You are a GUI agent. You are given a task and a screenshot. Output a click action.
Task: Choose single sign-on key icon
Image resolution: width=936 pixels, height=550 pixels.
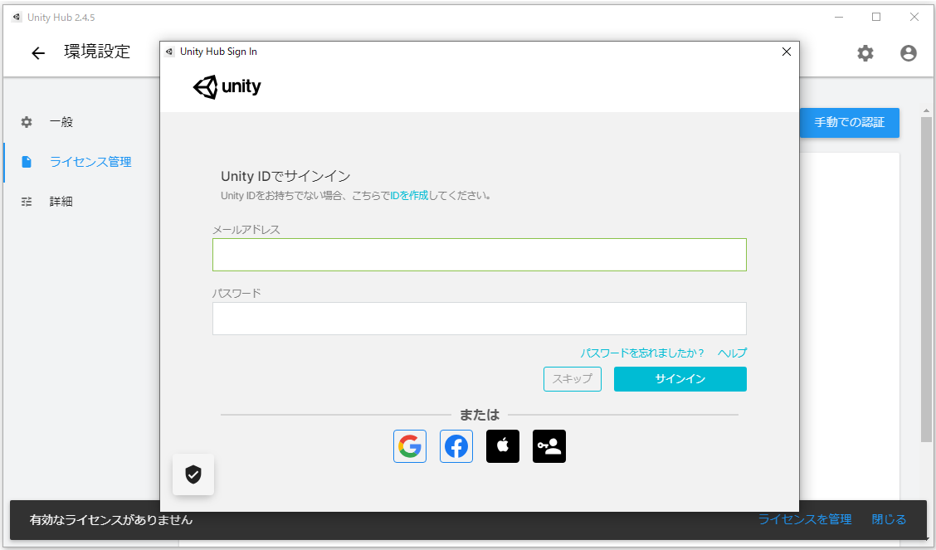[549, 446]
